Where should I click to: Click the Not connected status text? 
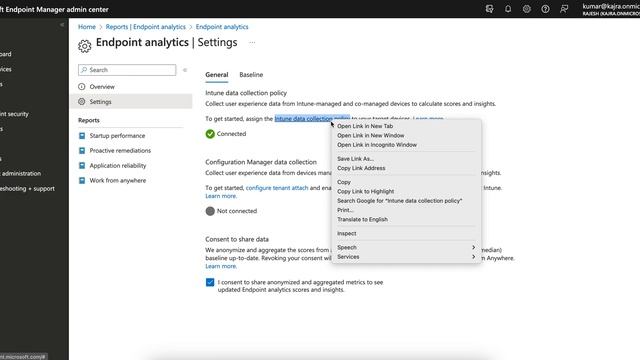coord(237,211)
